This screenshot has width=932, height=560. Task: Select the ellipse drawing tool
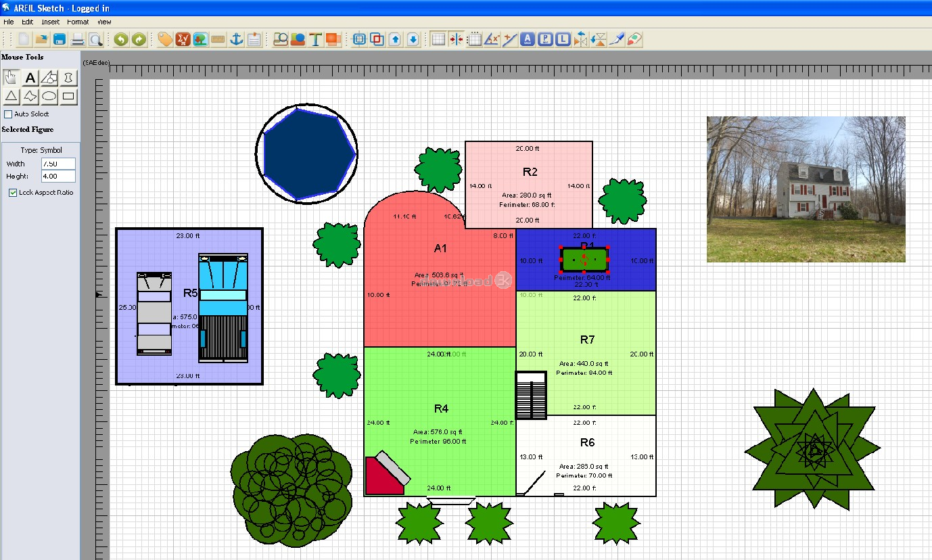click(49, 97)
